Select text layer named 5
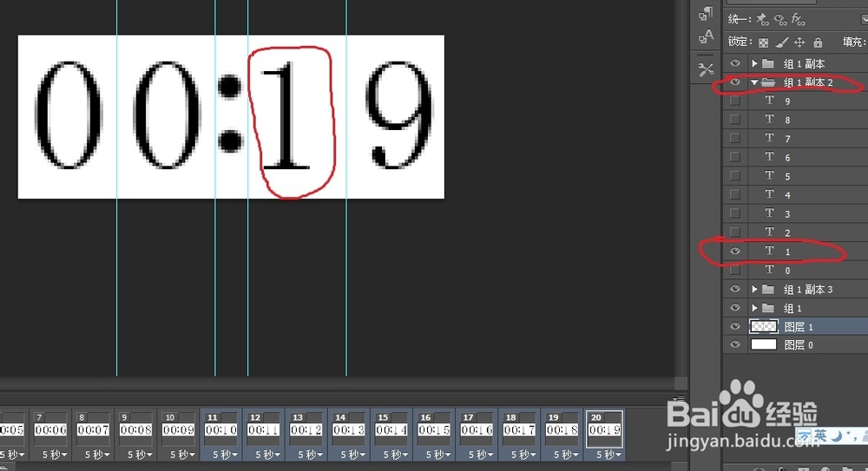 pyautogui.click(x=795, y=176)
